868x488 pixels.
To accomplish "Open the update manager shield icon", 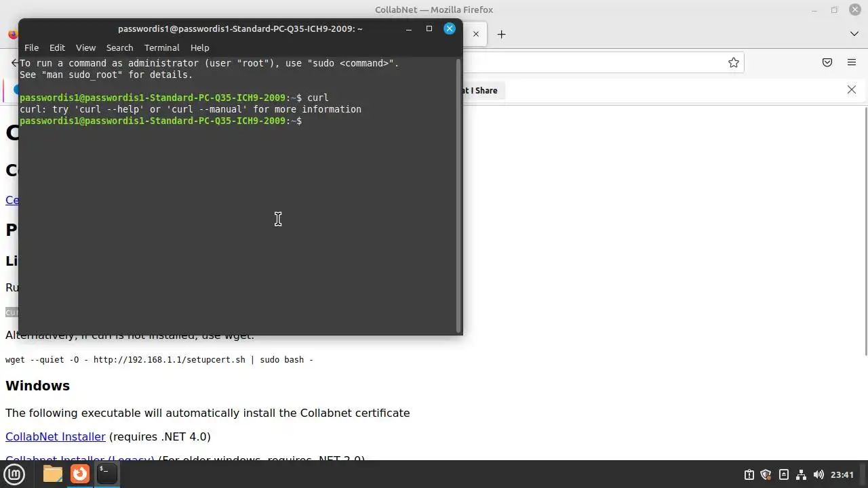I will [x=766, y=474].
